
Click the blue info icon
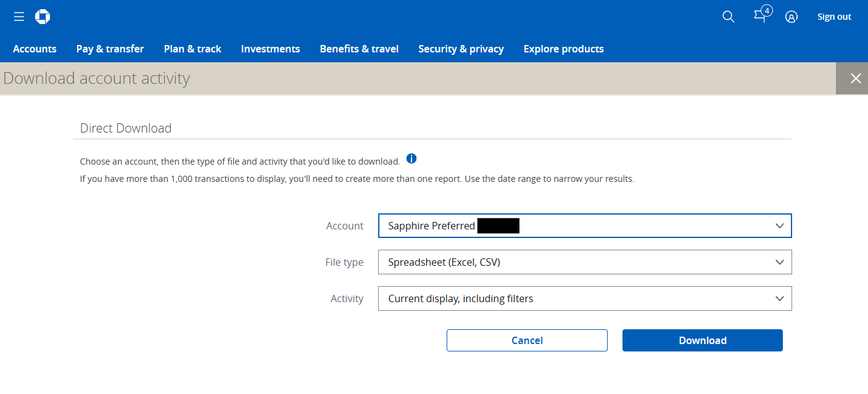[x=411, y=159]
